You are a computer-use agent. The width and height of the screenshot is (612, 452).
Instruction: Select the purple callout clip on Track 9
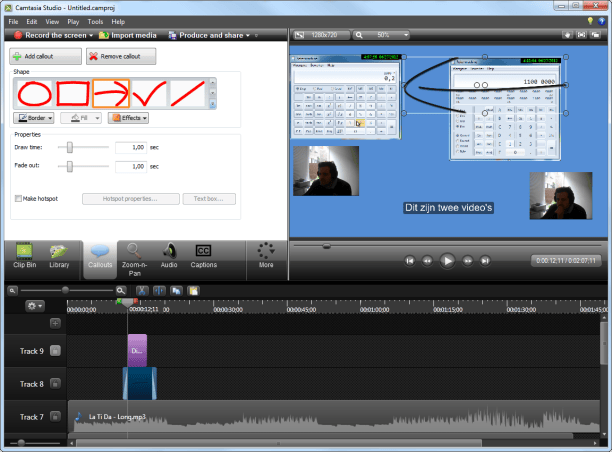[137, 351]
